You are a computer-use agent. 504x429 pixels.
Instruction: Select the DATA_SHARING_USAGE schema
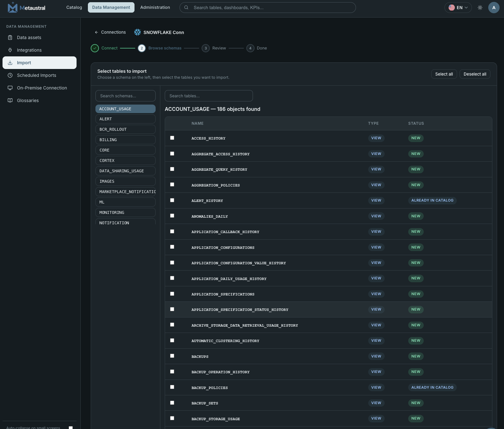pos(125,171)
